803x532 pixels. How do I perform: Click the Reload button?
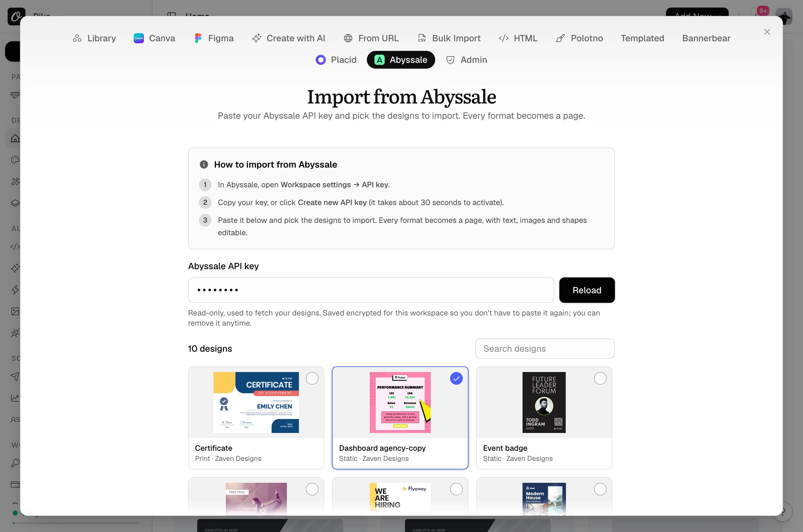(x=586, y=290)
